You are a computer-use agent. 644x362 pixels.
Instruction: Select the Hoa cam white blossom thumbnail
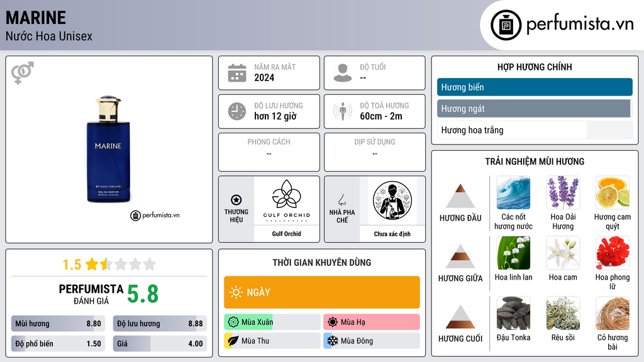click(563, 253)
